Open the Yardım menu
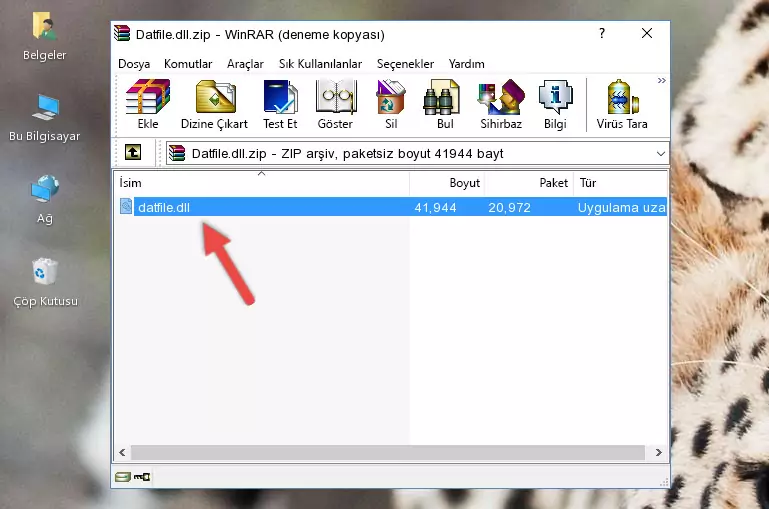The image size is (769, 509). [x=466, y=64]
